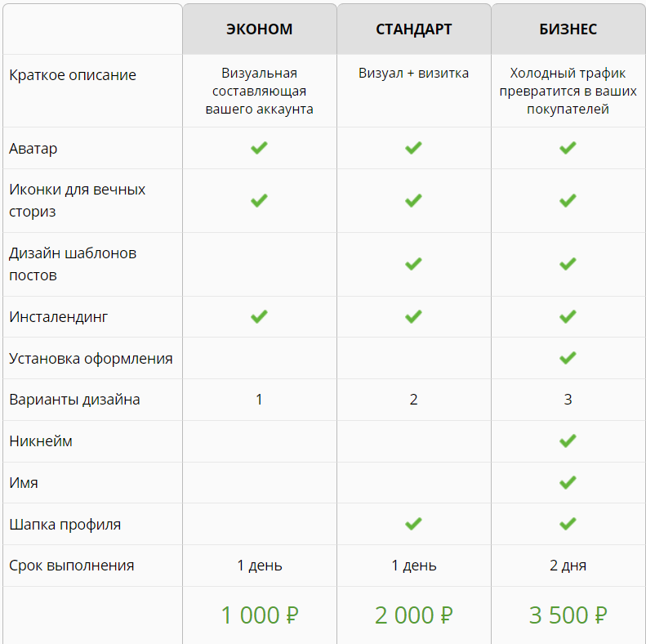Click Дизайн шаблонов постов checkmark in СТАНДАРТ column
The width and height of the screenshot is (646, 644).
(x=413, y=264)
